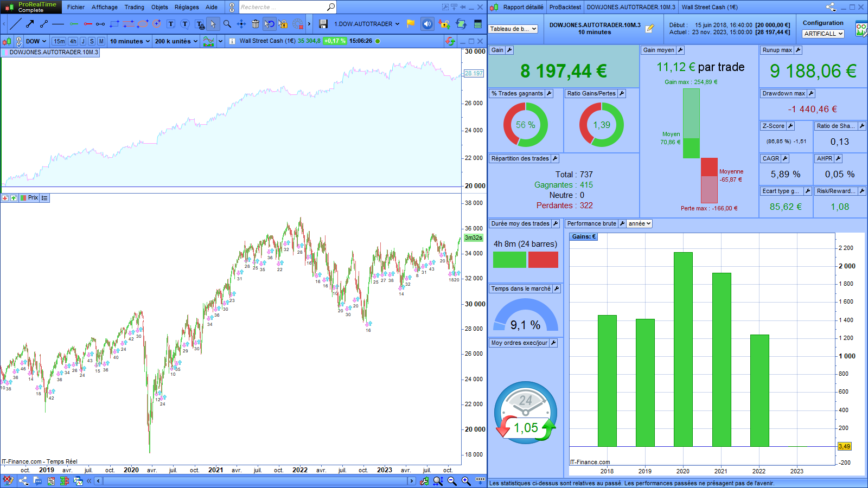This screenshot has height=488, width=868.
Task: Open the 200 k unités history dropdown
Action: 176,41
